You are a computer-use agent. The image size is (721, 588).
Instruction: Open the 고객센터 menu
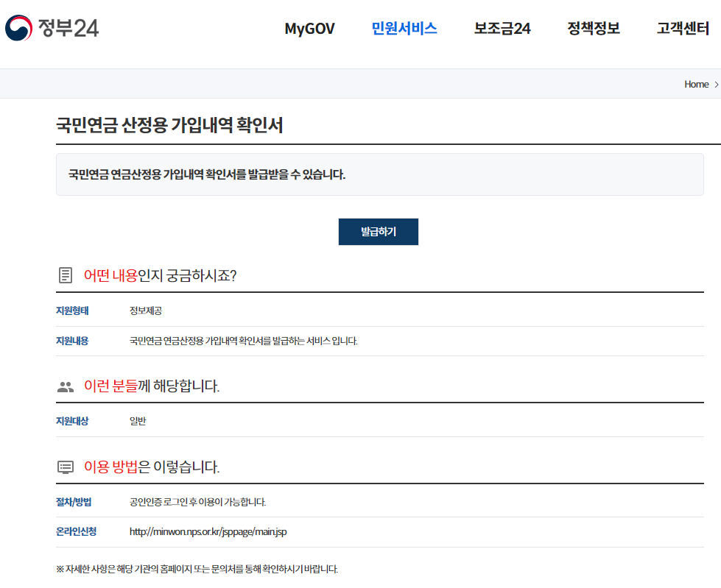[x=683, y=29]
